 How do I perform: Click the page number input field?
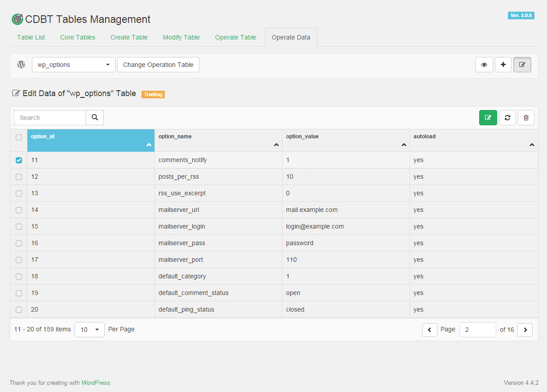(x=477, y=330)
